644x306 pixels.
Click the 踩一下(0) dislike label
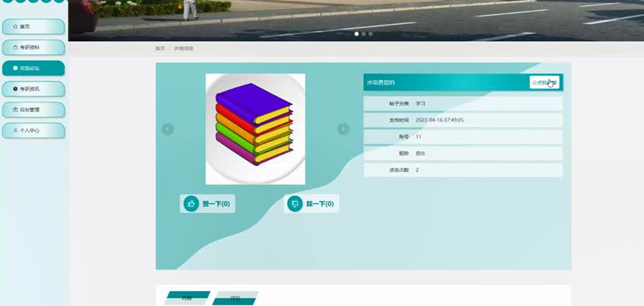pyautogui.click(x=320, y=204)
